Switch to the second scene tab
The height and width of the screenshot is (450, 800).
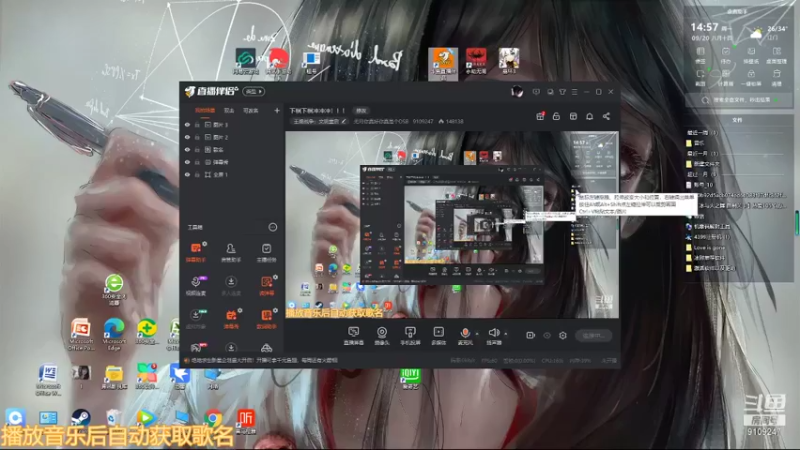[x=229, y=111]
